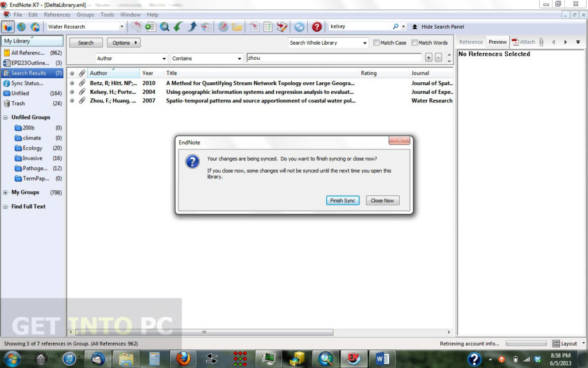
Task: Open the tab panel options menu arrow
Action: click(578, 42)
